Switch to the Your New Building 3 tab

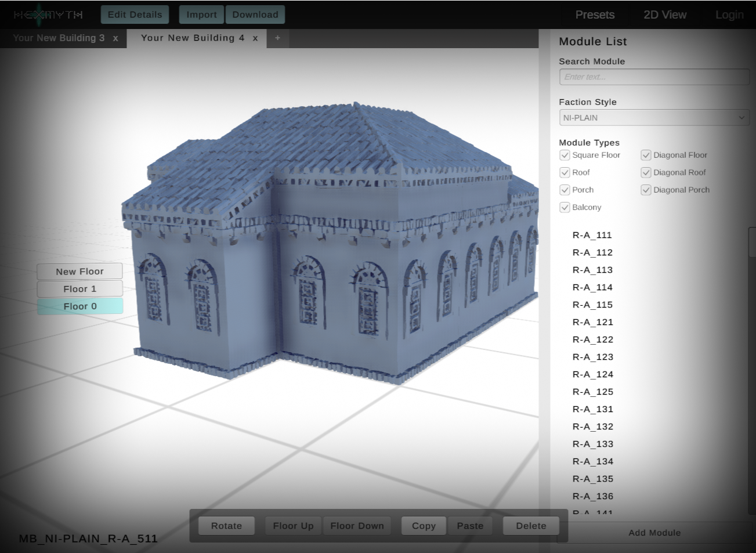(x=58, y=38)
